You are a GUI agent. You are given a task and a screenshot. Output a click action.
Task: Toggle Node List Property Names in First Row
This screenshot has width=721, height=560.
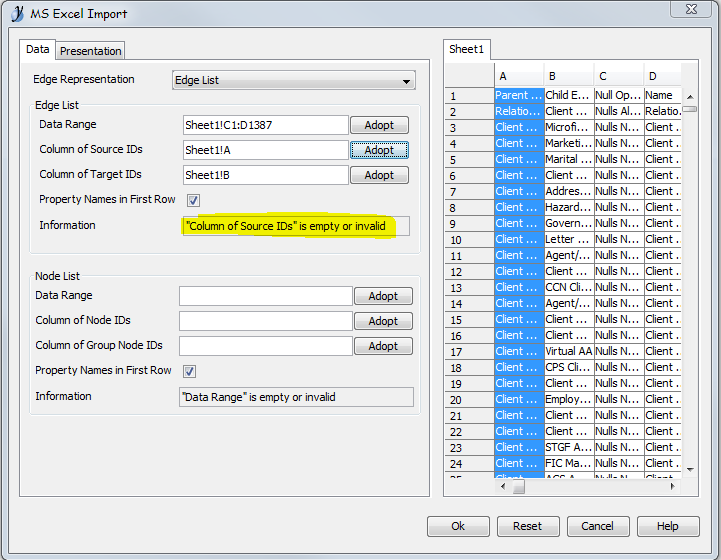click(x=189, y=371)
